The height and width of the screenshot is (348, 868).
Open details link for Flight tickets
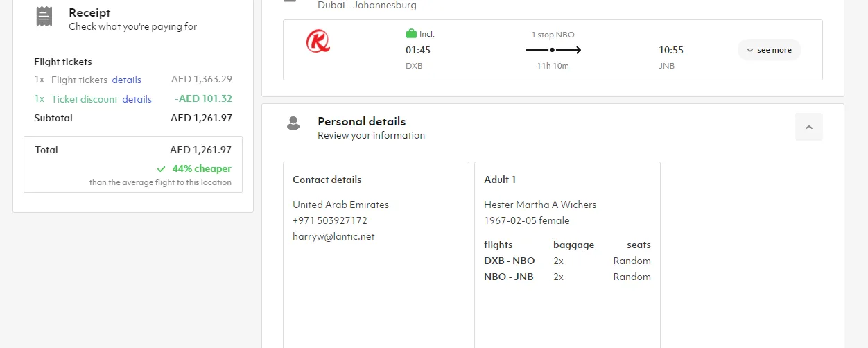click(126, 80)
